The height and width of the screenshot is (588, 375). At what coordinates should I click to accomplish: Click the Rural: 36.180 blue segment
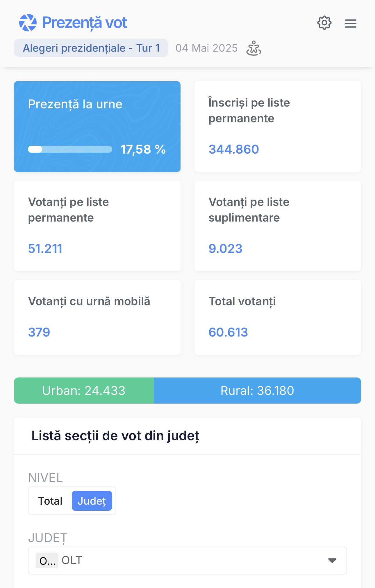tap(257, 391)
